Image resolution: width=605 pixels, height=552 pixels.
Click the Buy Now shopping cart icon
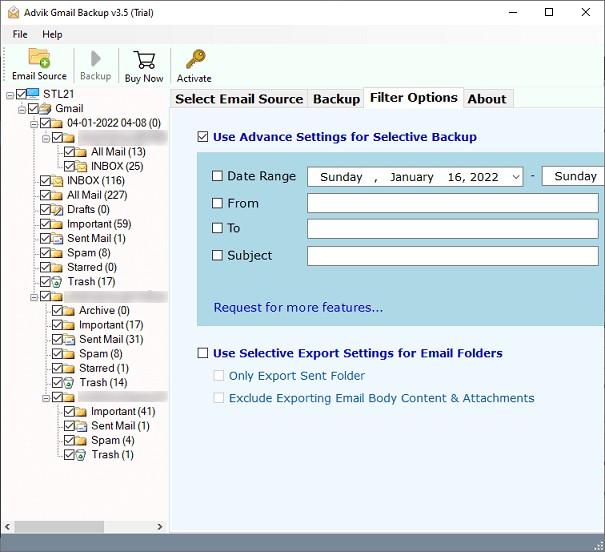coord(144,60)
